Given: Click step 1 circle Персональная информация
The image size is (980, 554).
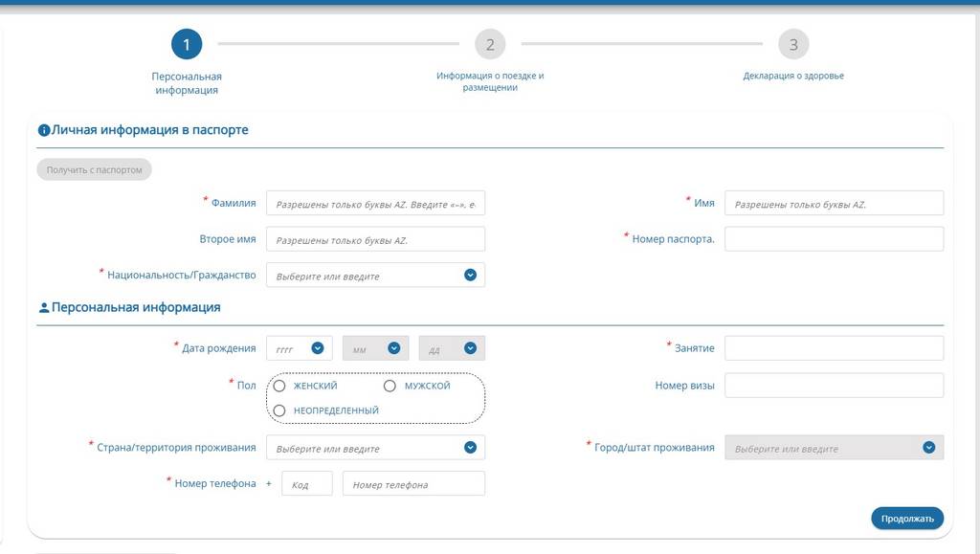Looking at the screenshot, I should 187,44.
